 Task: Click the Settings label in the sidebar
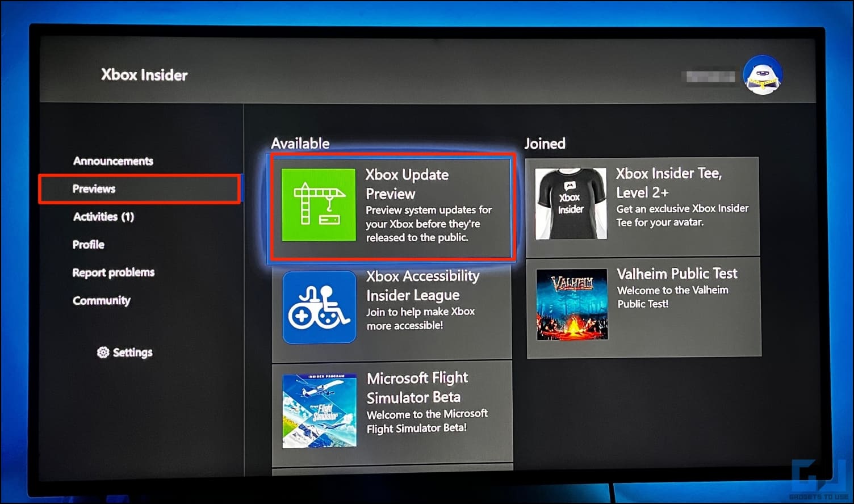133,352
